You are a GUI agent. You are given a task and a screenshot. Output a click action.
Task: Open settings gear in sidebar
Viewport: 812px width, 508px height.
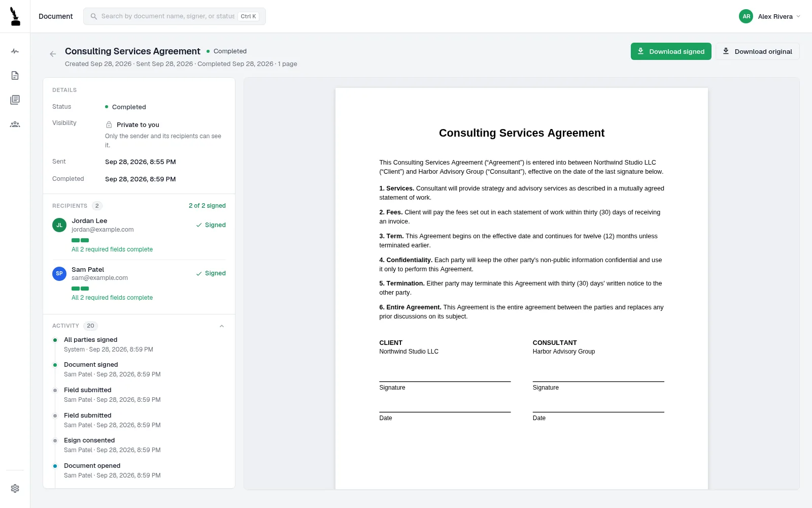[x=15, y=488]
